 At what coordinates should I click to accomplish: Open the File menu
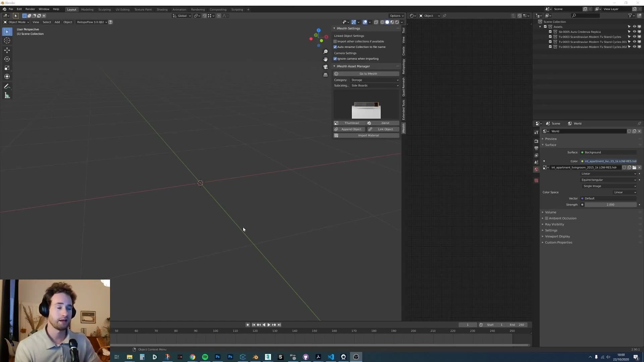(x=11, y=9)
